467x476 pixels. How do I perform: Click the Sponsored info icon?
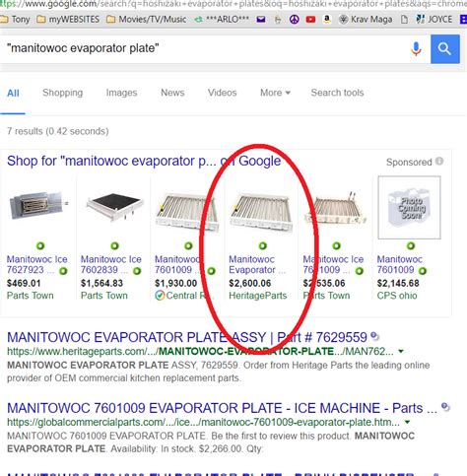pyautogui.click(x=439, y=162)
